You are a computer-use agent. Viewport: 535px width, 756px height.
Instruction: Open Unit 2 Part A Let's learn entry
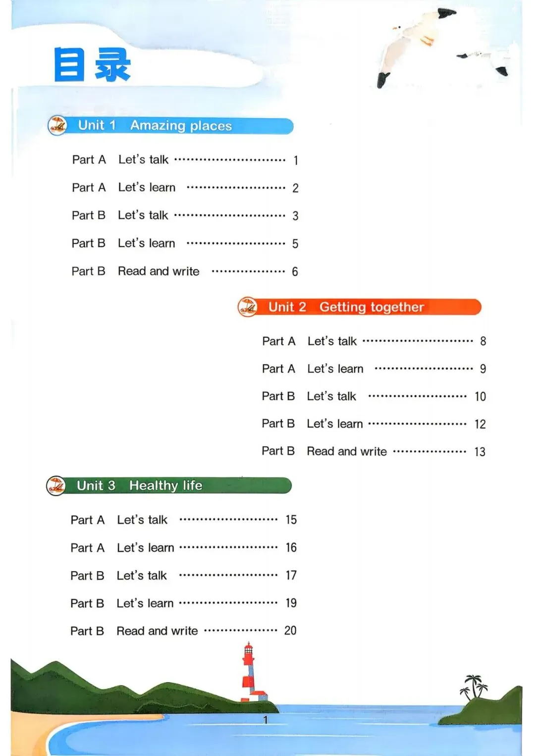point(374,369)
